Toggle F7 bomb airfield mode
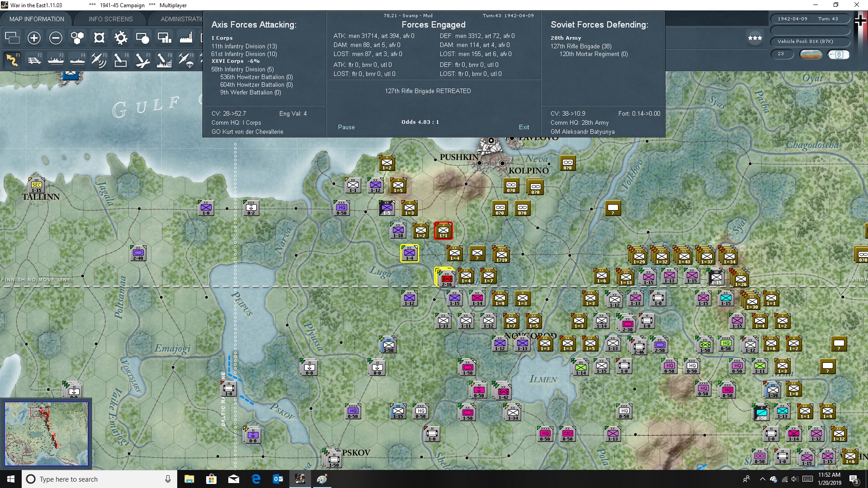This screenshot has height=488, width=868. pyautogui.click(x=142, y=60)
